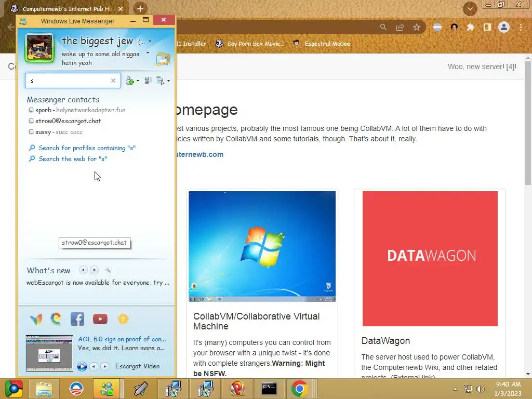Image resolution: width=532 pixels, height=399 pixels.
Task: Click the Messenger profile avatar picture
Action: coord(39,47)
